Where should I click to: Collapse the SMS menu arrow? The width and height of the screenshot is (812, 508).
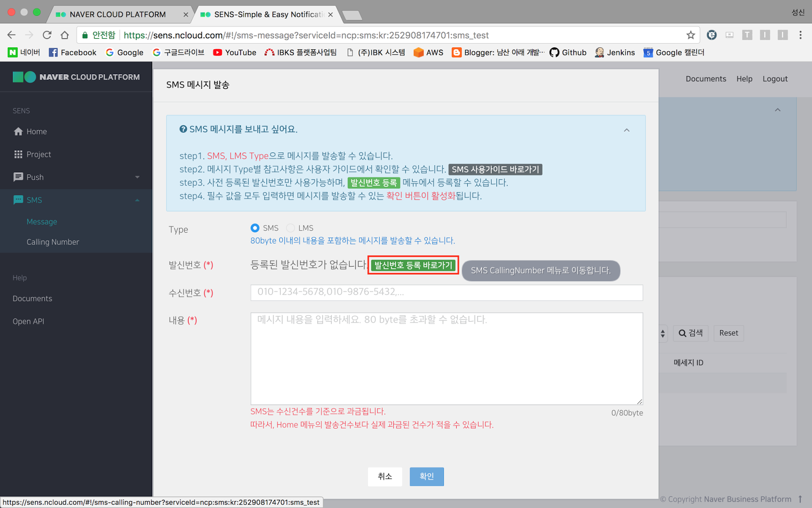click(x=137, y=200)
